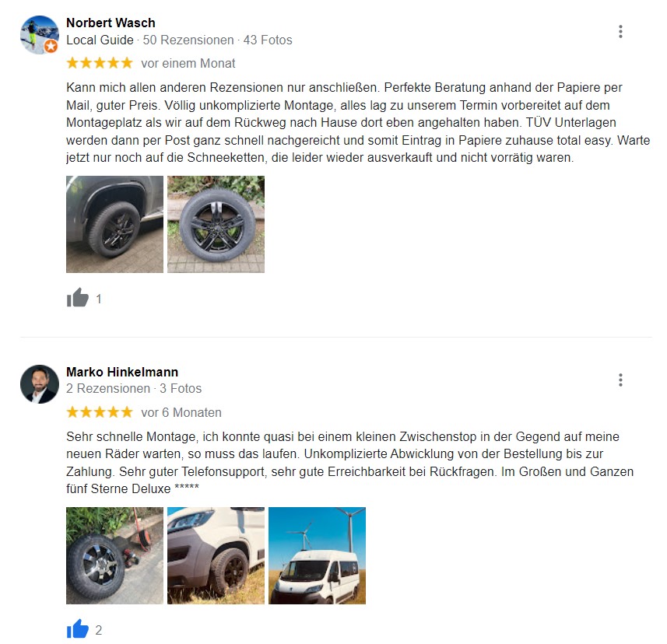View photo of tire lying beside tools
The height and width of the screenshot is (644, 667).
click(115, 555)
